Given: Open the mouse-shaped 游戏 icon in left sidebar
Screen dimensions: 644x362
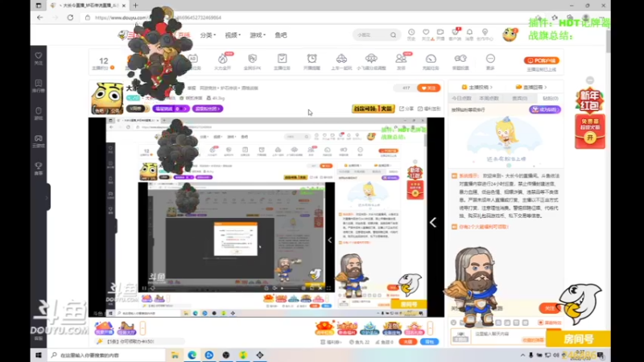Looking at the screenshot, I should [x=38, y=113].
